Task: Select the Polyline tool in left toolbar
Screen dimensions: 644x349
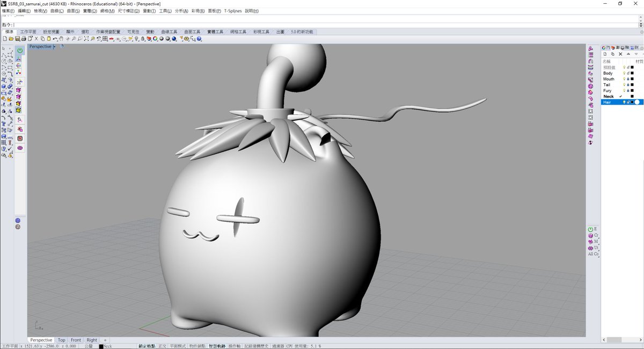Action: coord(4,55)
